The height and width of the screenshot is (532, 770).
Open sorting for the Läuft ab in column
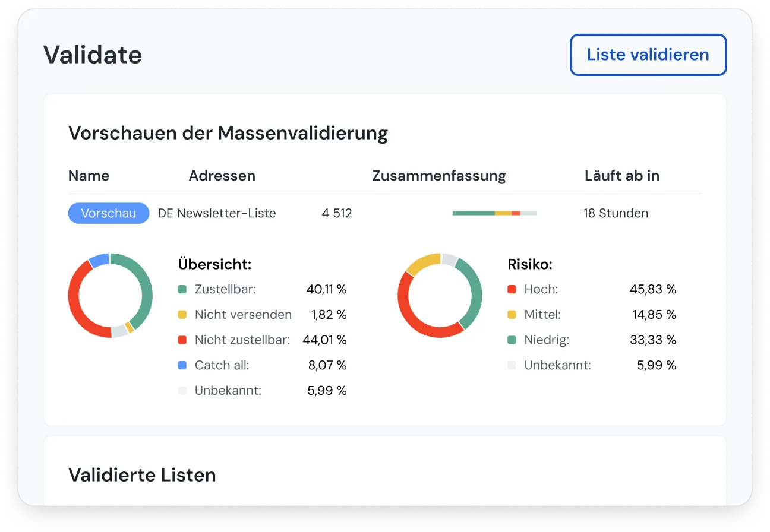coord(622,175)
